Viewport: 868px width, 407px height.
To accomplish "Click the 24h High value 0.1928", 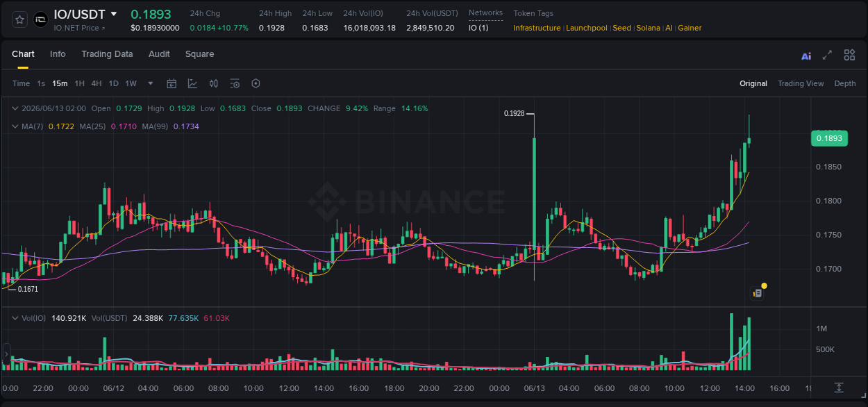I will click(x=272, y=28).
